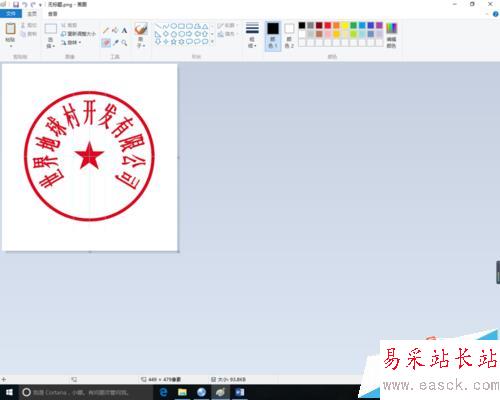Viewport: 500px width, 400px height.
Task: Select the Four-point star shape
Action: (166, 42)
